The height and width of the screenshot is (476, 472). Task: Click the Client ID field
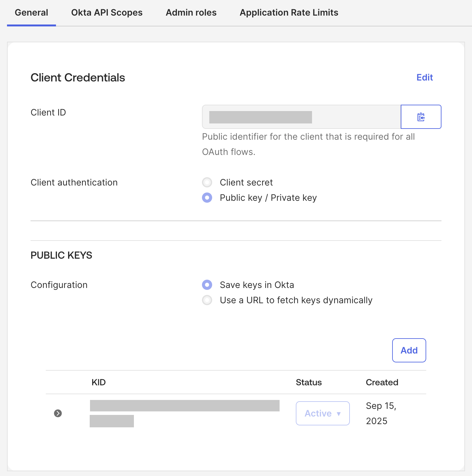click(x=301, y=117)
